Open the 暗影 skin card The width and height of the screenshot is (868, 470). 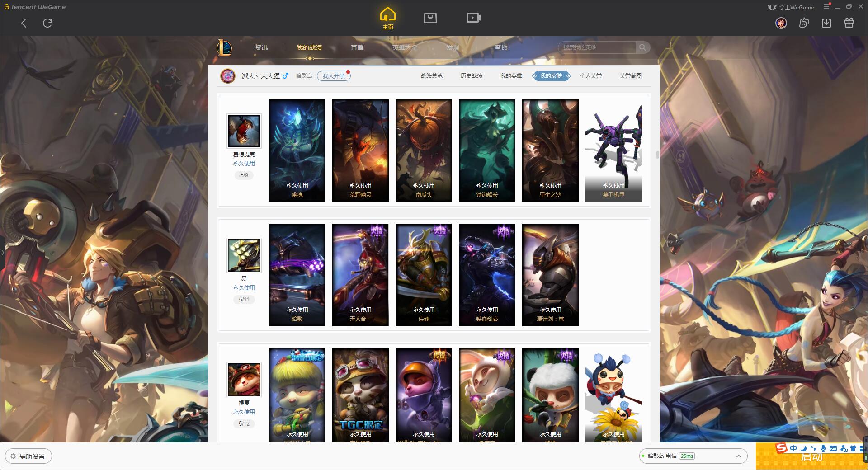(x=297, y=275)
